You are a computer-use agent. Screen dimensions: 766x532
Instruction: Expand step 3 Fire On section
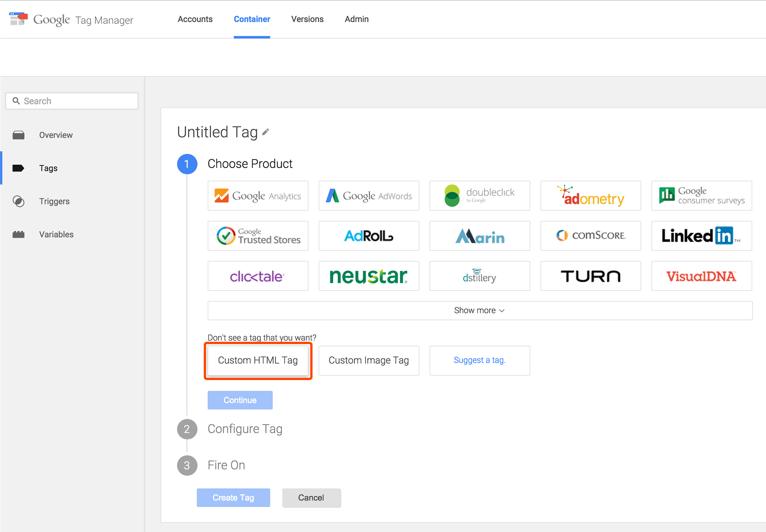point(226,465)
